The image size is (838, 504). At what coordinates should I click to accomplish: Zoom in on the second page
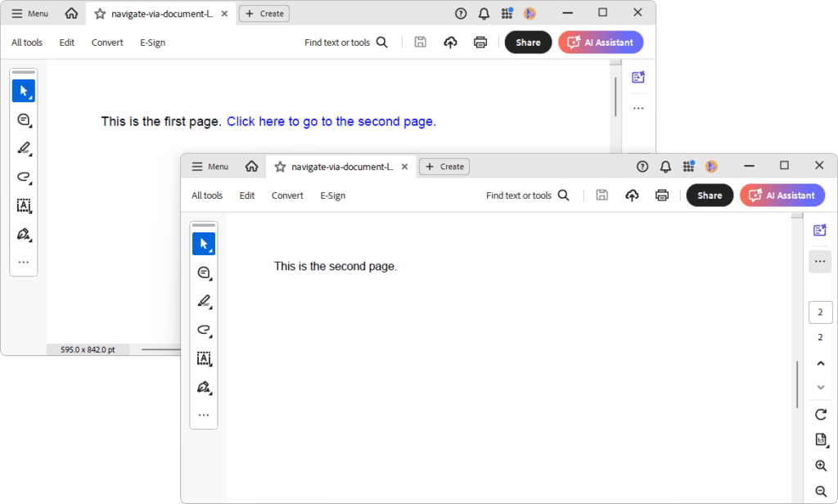[820, 465]
